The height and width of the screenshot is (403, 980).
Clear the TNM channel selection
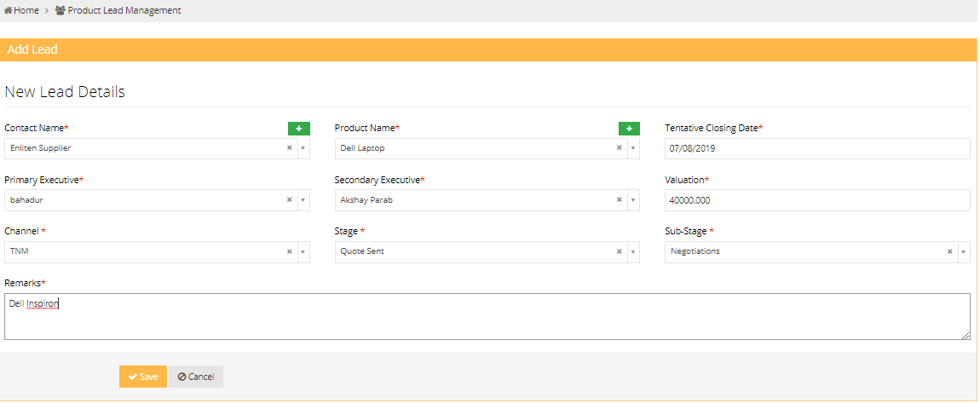click(x=289, y=252)
